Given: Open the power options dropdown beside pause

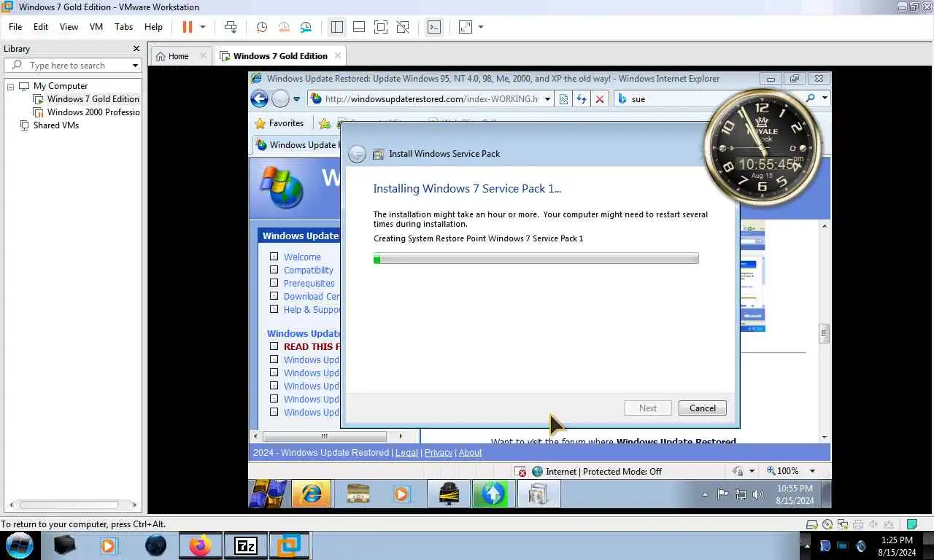Looking at the screenshot, I should (203, 27).
